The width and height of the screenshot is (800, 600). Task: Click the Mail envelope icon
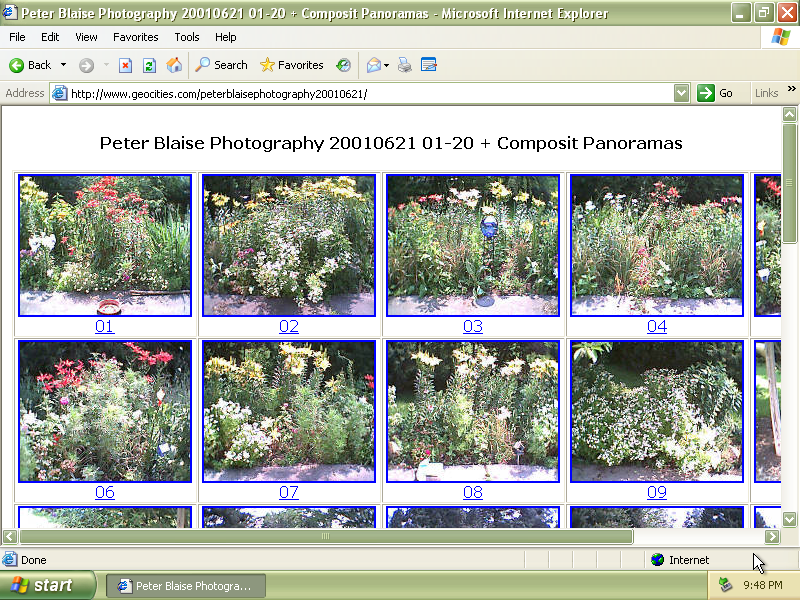373,65
